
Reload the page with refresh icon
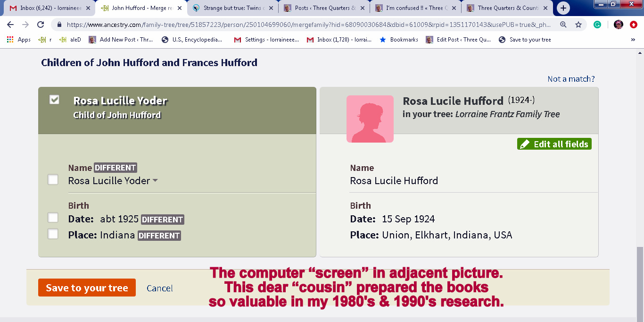41,25
